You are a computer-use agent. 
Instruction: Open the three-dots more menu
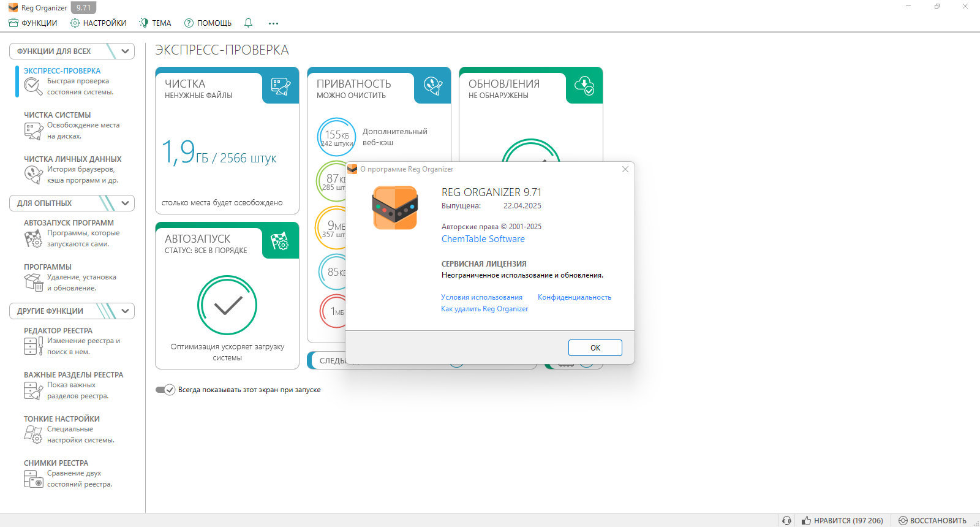tap(273, 23)
